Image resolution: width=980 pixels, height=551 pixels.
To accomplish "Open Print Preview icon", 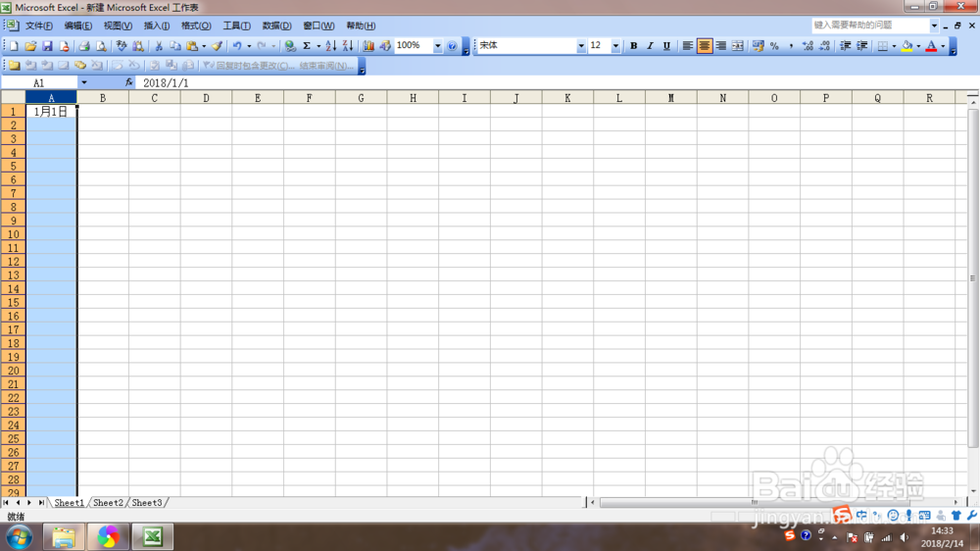I will click(x=101, y=46).
